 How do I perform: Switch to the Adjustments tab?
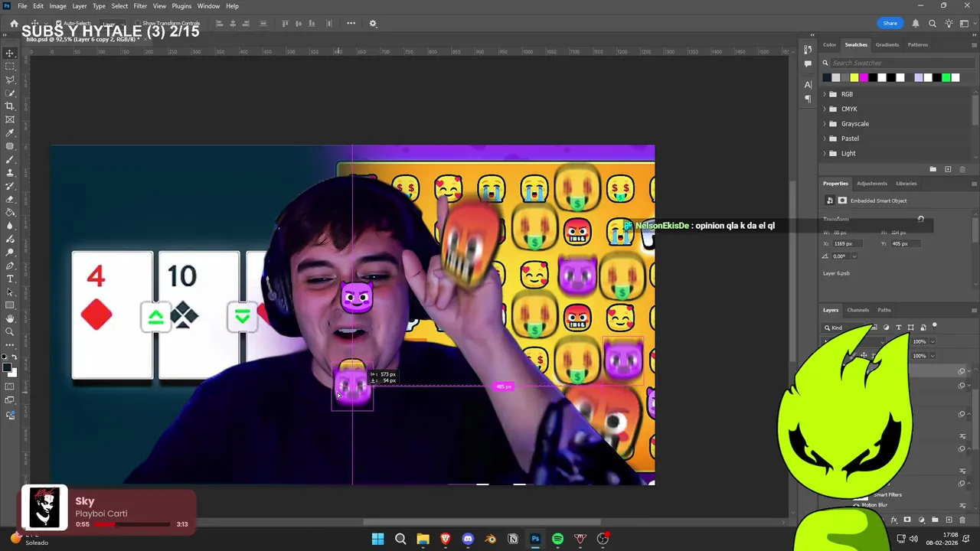click(871, 184)
